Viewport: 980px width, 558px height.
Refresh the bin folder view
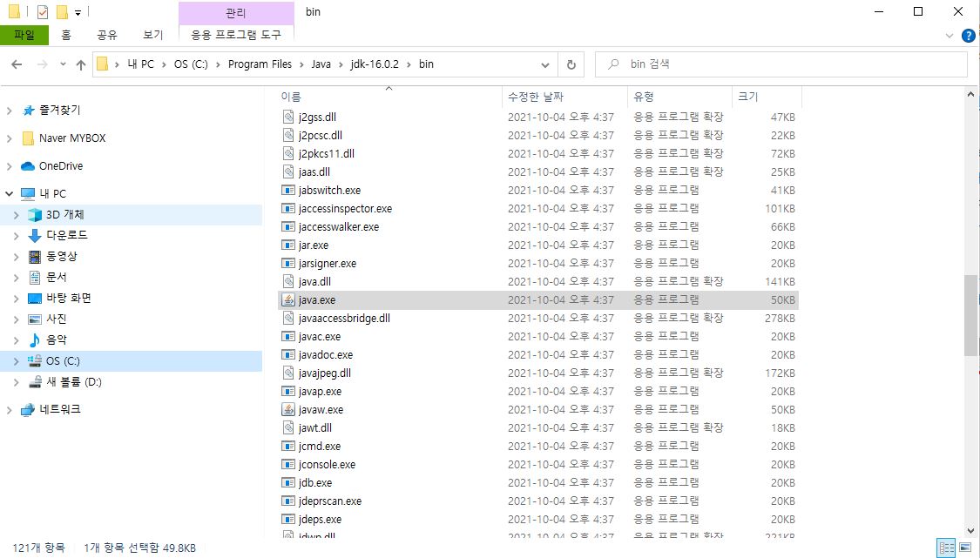(571, 64)
